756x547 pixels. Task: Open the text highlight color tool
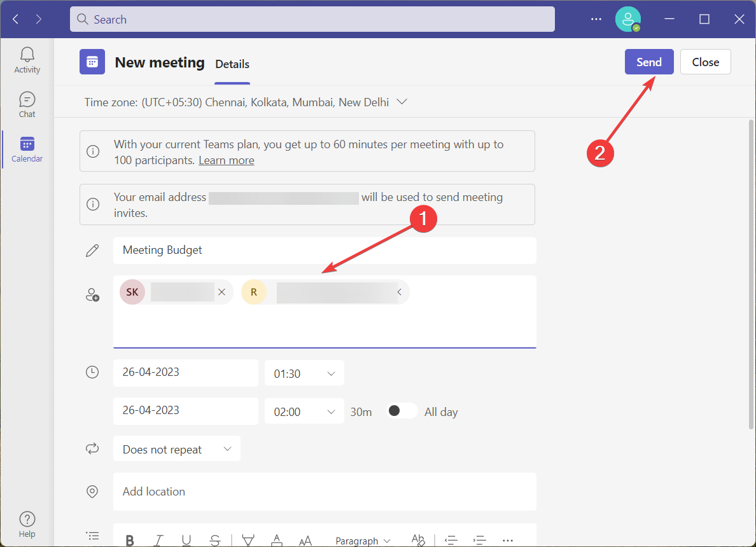(248, 540)
